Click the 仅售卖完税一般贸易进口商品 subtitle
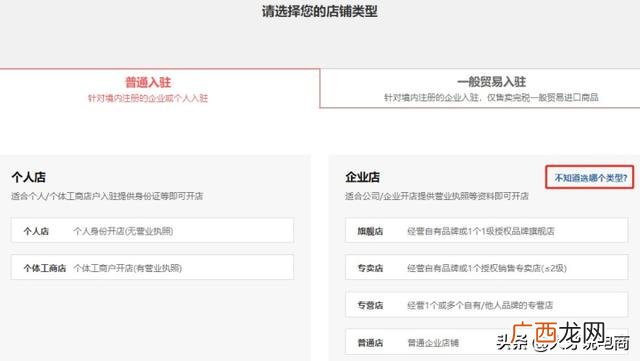Image resolution: width=640 pixels, height=361 pixels. [542, 98]
